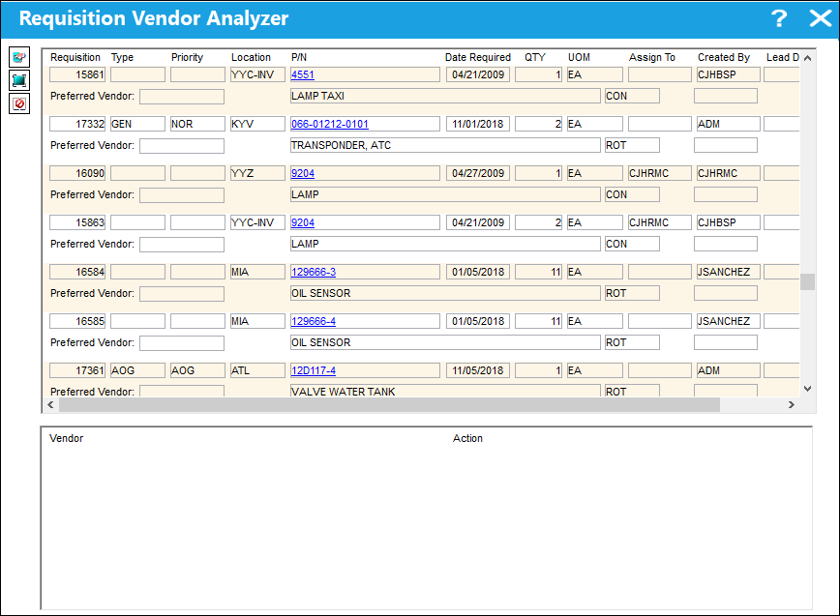
Task: Click the Date Required column header
Action: (478, 58)
